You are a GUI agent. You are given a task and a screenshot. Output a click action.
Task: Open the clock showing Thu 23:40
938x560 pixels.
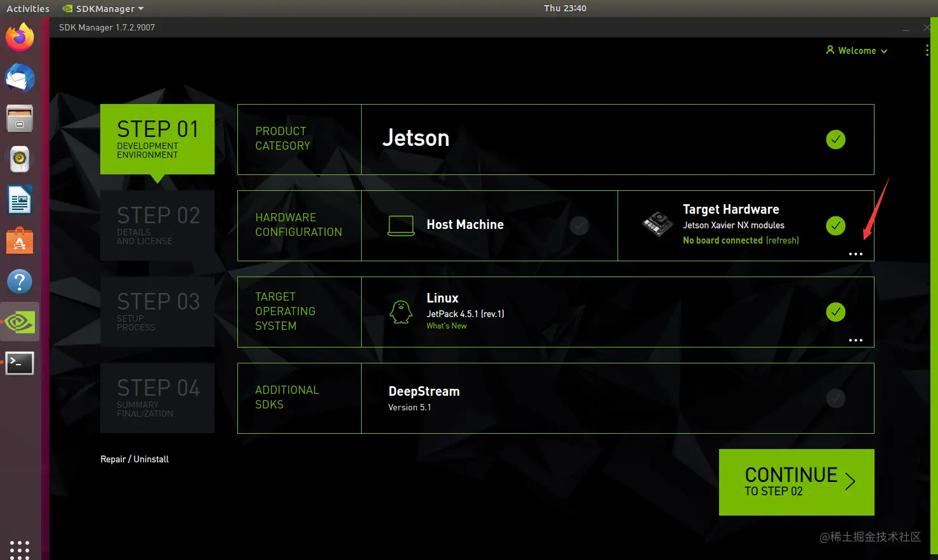point(565,8)
